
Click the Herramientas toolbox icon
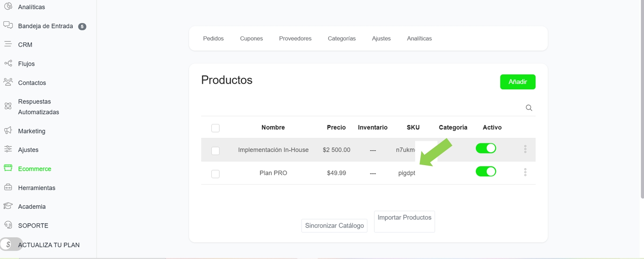pyautogui.click(x=8, y=187)
